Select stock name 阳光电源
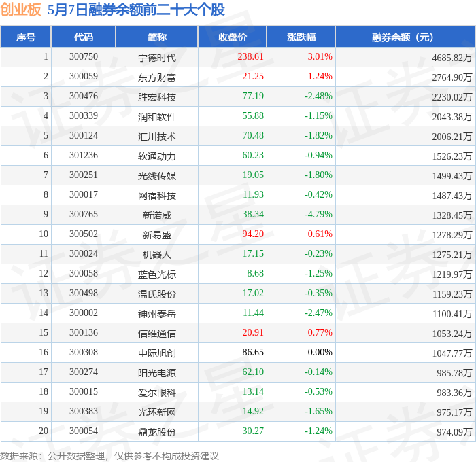476x462 pixels. [157, 373]
